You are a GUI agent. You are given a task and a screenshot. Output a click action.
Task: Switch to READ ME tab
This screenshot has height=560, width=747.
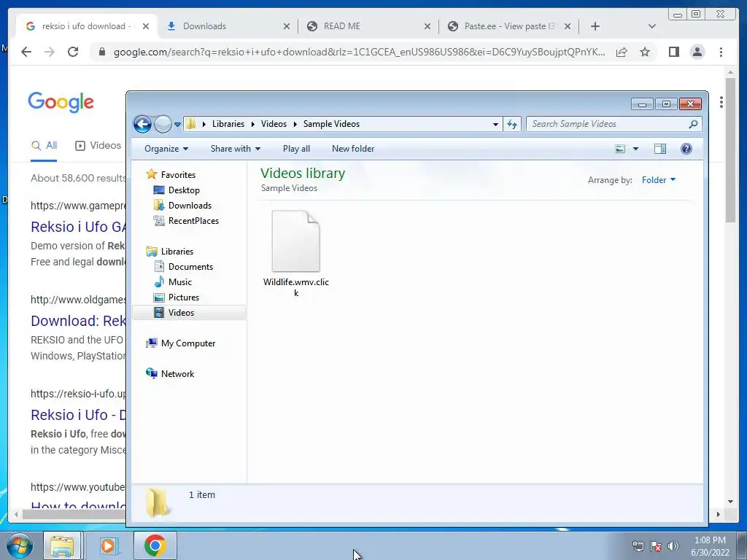[x=341, y=26]
